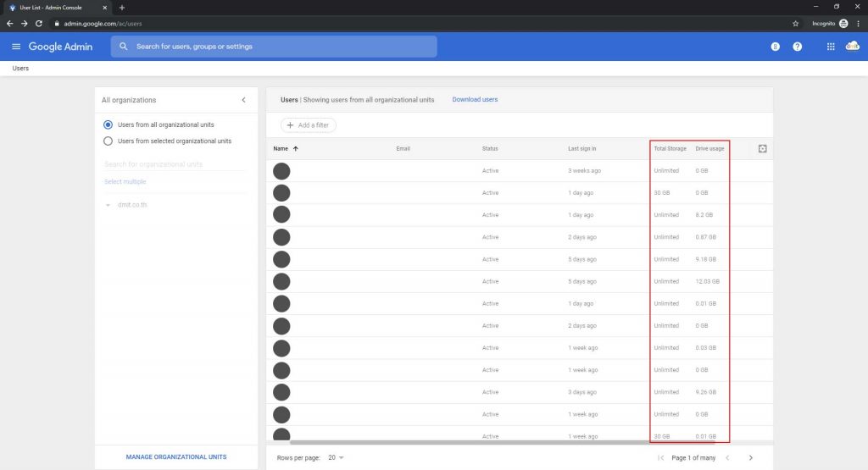The height and width of the screenshot is (470, 868).
Task: Select Users from selected organizational units
Action: pyautogui.click(x=108, y=141)
